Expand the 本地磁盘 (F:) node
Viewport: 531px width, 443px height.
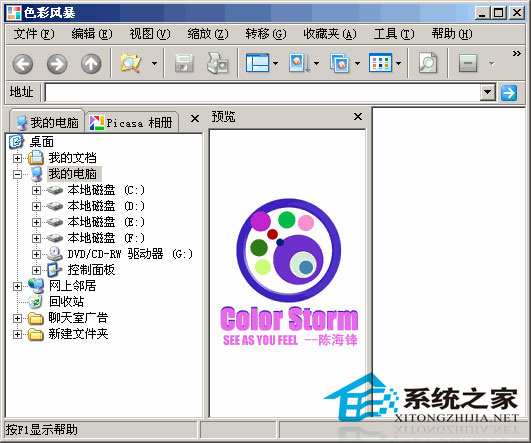coord(36,238)
